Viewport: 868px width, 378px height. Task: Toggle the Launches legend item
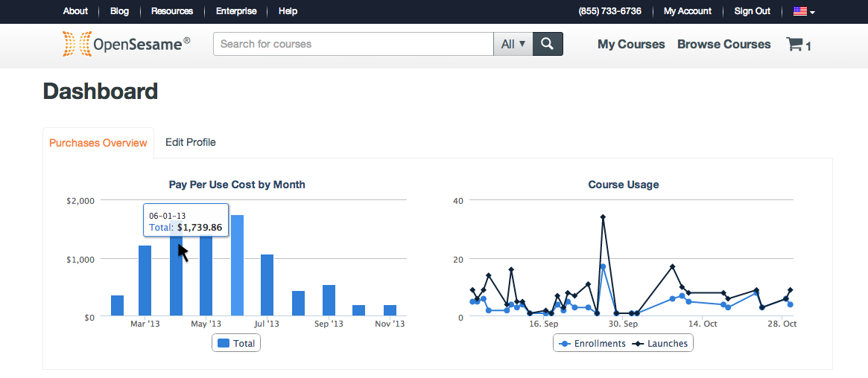(660, 343)
